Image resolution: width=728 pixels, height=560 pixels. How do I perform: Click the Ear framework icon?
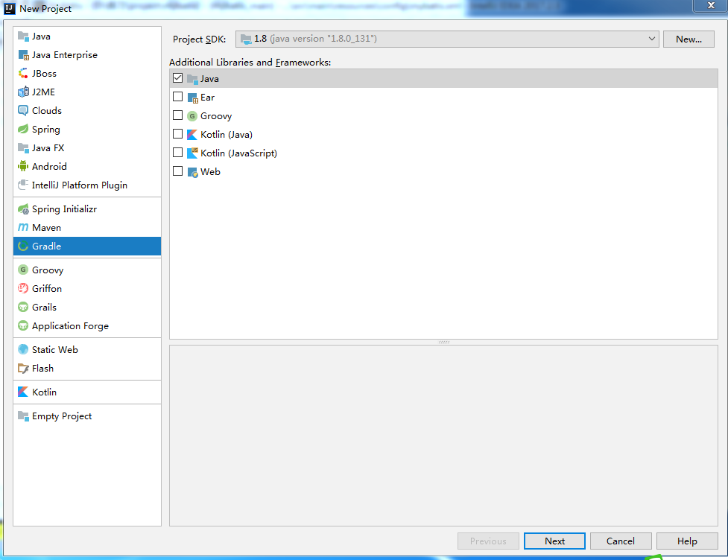192,98
